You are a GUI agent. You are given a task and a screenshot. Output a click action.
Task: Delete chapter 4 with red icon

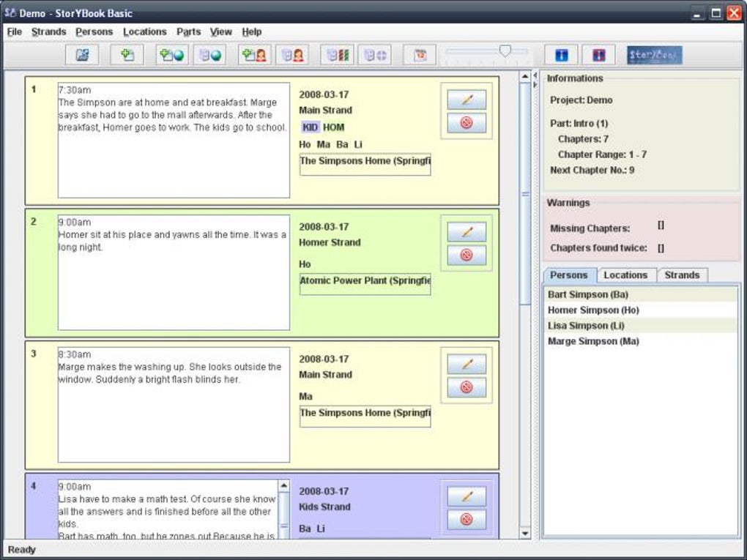(467, 519)
